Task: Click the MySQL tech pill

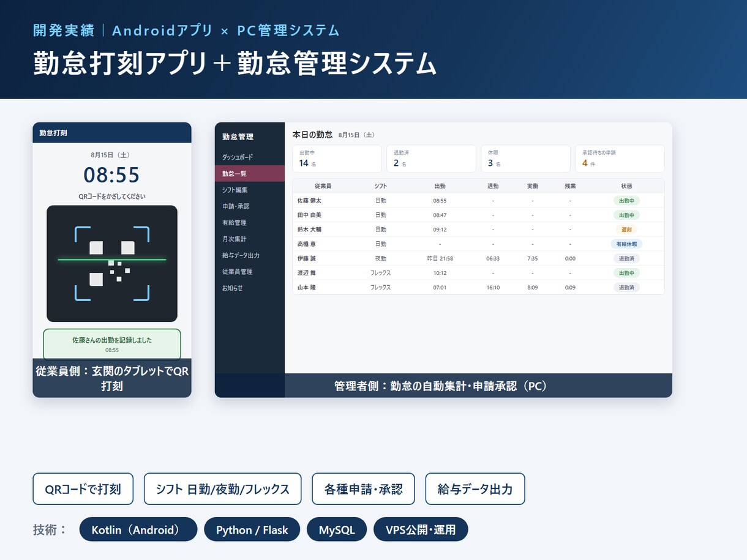Action: click(337, 529)
